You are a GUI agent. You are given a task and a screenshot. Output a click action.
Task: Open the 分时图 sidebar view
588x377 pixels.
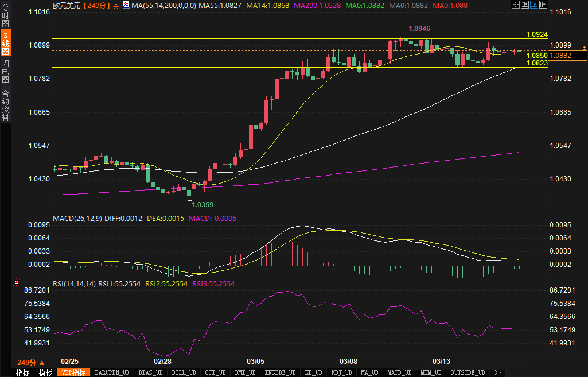pyautogui.click(x=5, y=15)
